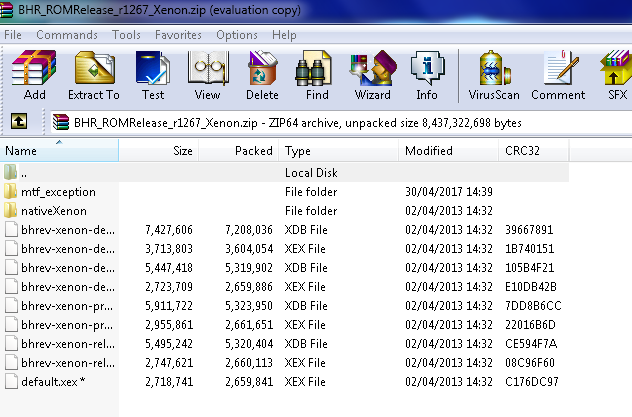Image resolution: width=632 pixels, height=417 pixels.
Task: Click file icon for CRC 39667891 row
Action: click(x=11, y=229)
